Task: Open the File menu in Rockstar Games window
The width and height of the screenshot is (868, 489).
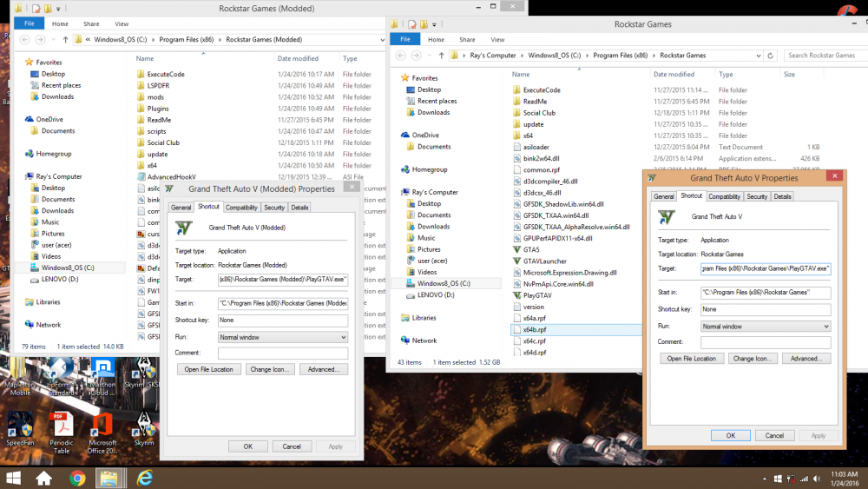Action: [405, 39]
